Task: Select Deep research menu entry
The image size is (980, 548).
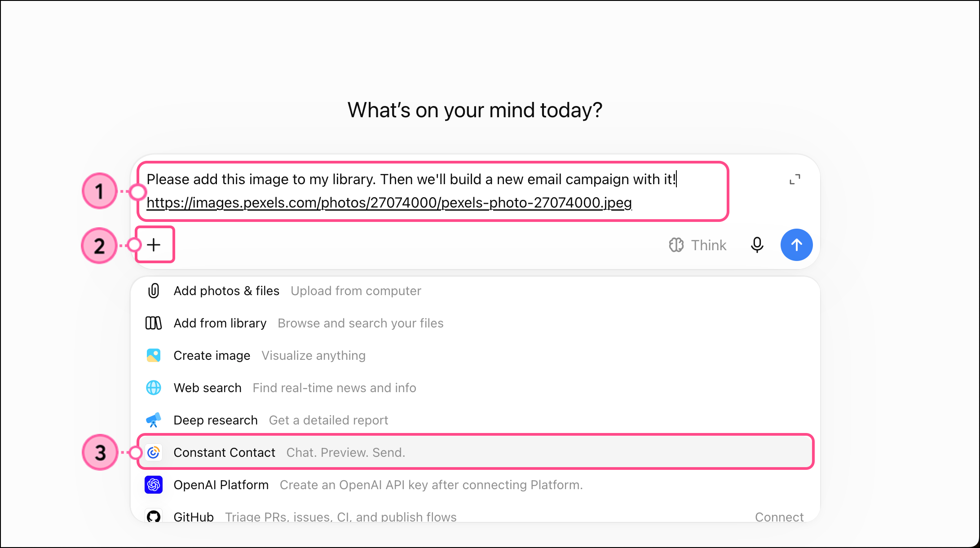Action: click(x=475, y=420)
